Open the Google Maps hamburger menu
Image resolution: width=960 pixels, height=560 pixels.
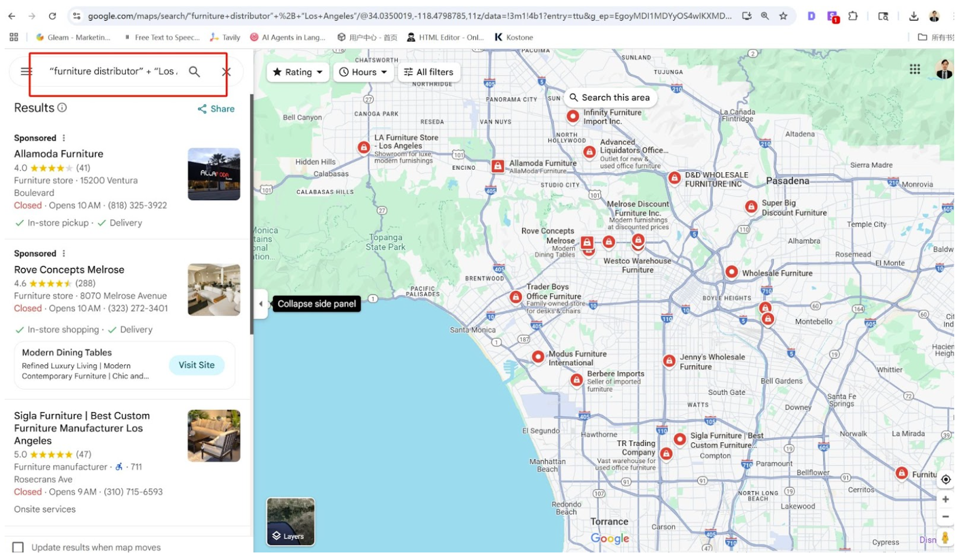[26, 72]
